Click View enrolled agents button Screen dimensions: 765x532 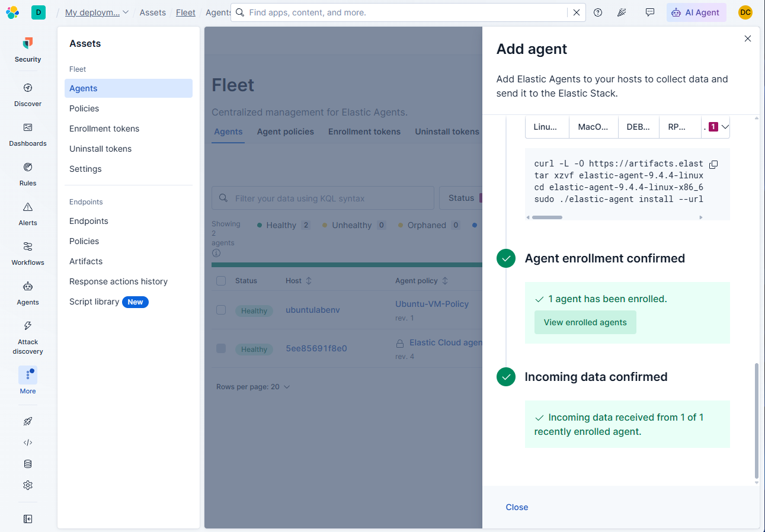[585, 322]
